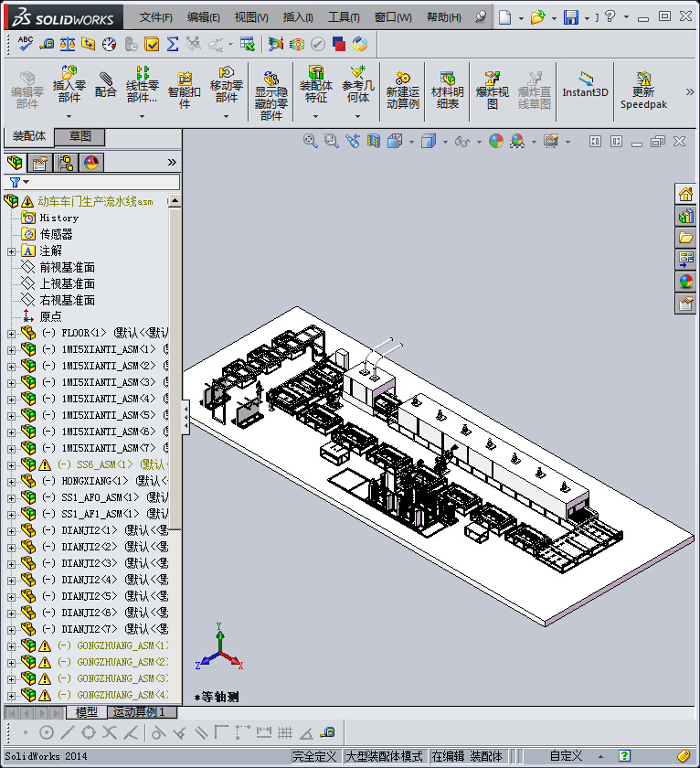Expand more command manager tools chevron
This screenshot has width=700, height=768.
pyautogui.click(x=690, y=91)
